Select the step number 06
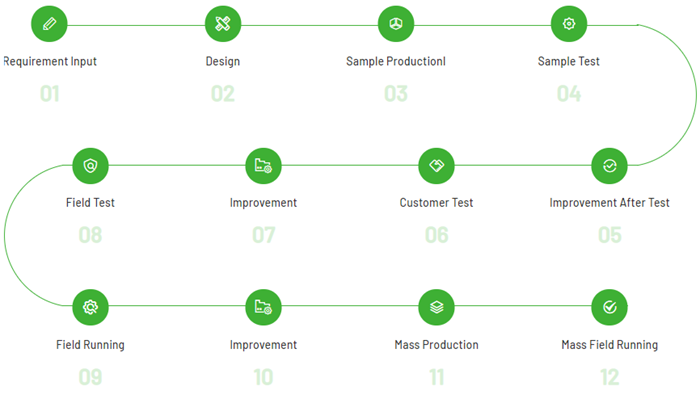 (437, 235)
